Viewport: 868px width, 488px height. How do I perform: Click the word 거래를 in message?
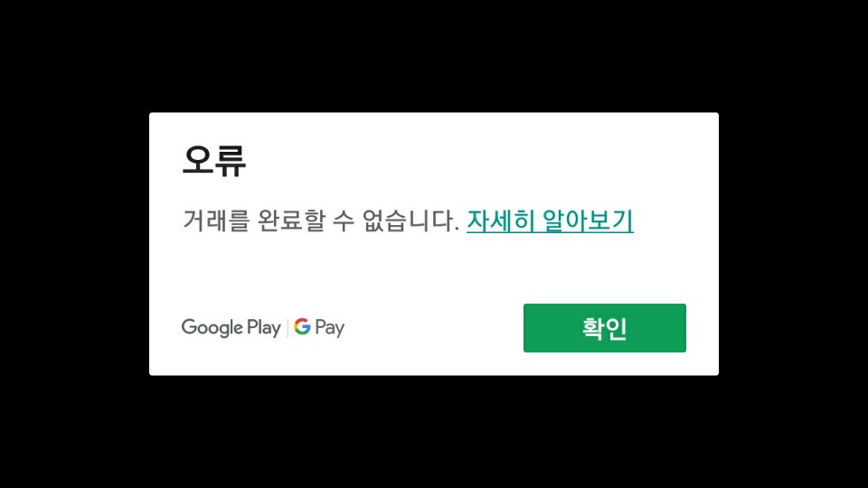(x=216, y=221)
